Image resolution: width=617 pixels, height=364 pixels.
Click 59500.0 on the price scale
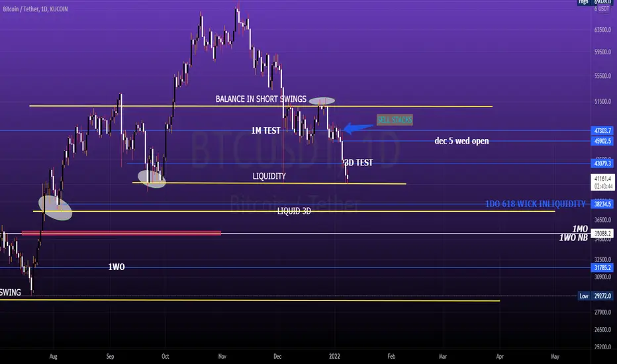pyautogui.click(x=603, y=52)
